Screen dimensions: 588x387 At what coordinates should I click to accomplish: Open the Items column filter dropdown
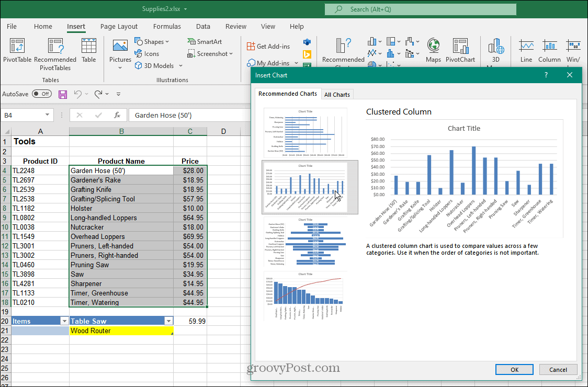point(64,321)
